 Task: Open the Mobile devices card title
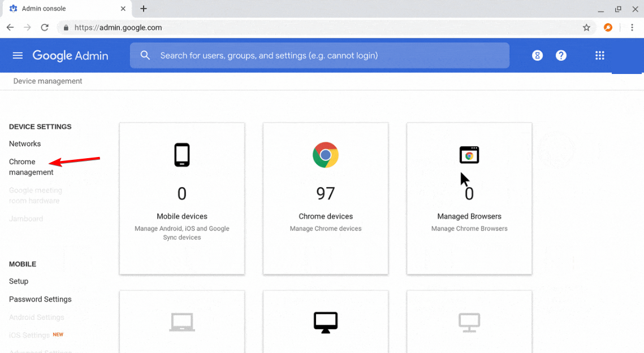[182, 216]
